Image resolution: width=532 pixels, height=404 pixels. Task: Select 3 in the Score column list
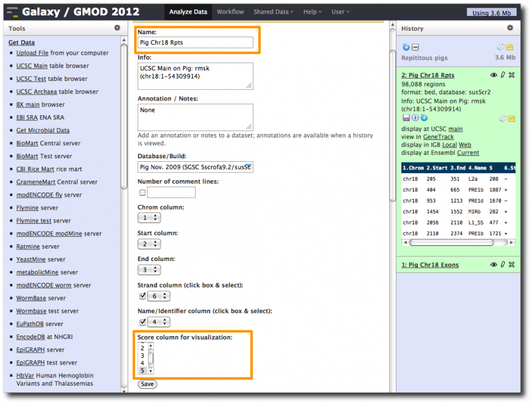[x=142, y=356]
